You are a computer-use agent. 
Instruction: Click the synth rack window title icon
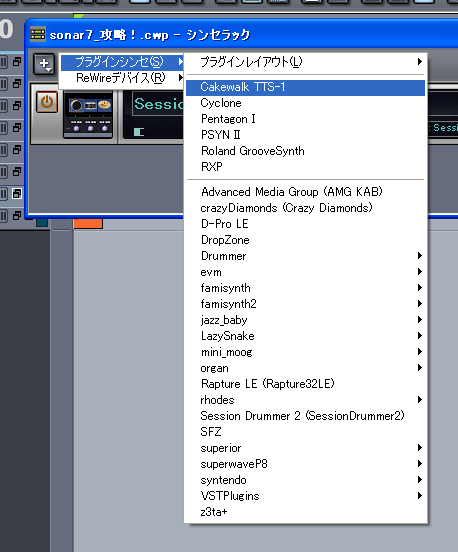click(x=38, y=34)
